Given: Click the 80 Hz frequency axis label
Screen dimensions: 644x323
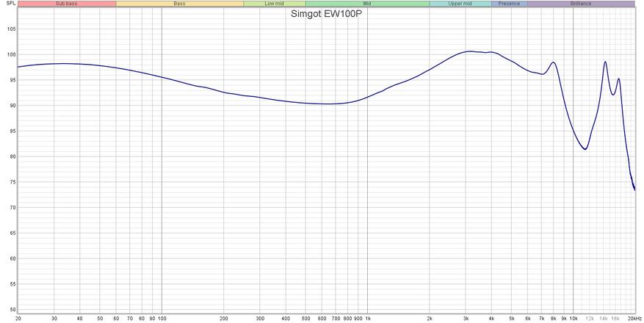Looking at the screenshot, I should 142,319.
